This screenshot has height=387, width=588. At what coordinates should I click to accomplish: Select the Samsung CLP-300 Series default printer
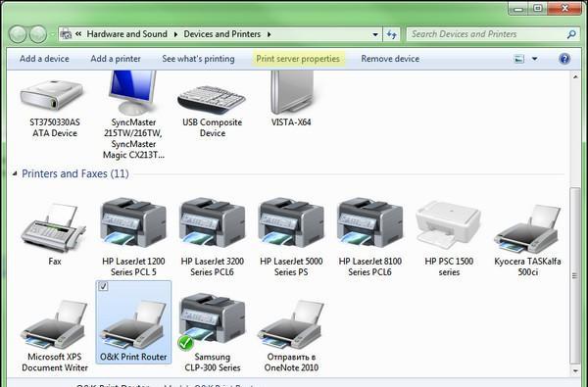[213, 321]
